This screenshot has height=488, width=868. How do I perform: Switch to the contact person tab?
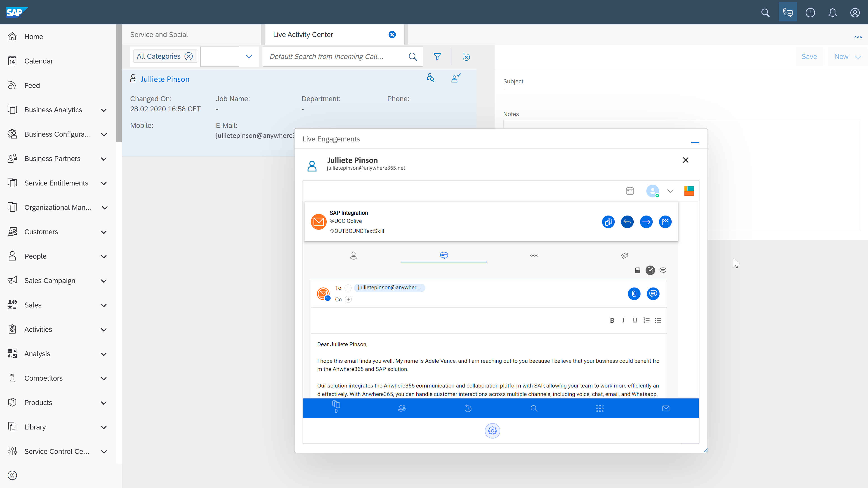click(x=353, y=256)
